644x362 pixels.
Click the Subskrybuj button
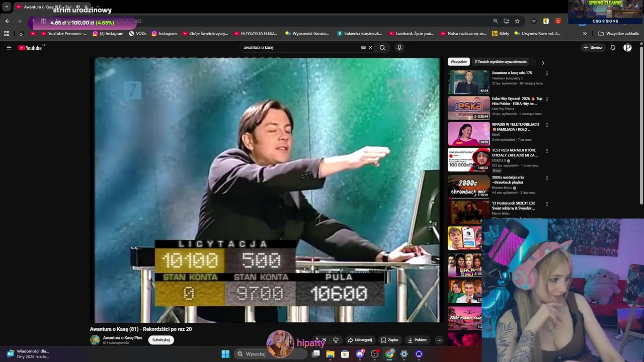point(161,340)
